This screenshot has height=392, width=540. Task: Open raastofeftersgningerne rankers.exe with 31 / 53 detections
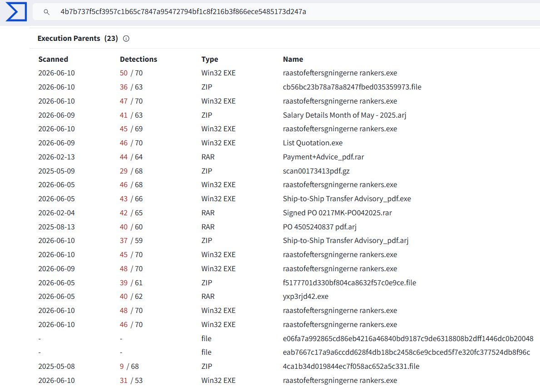coord(340,381)
